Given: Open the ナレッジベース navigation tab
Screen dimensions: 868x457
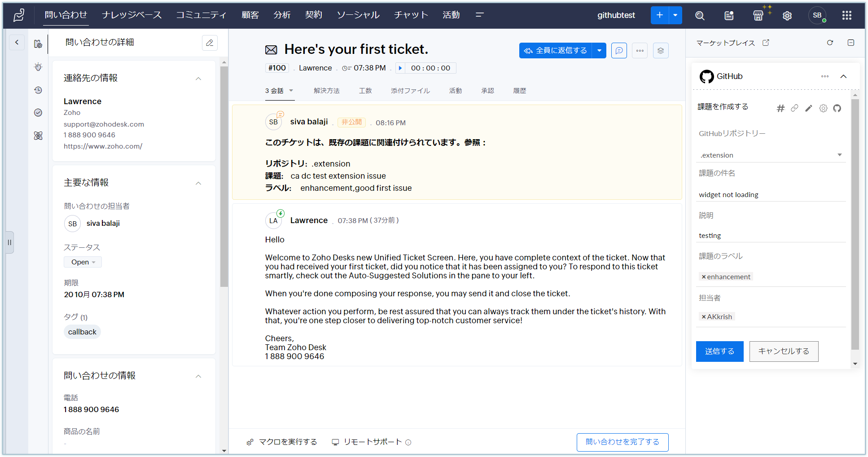Looking at the screenshot, I should tap(132, 15).
